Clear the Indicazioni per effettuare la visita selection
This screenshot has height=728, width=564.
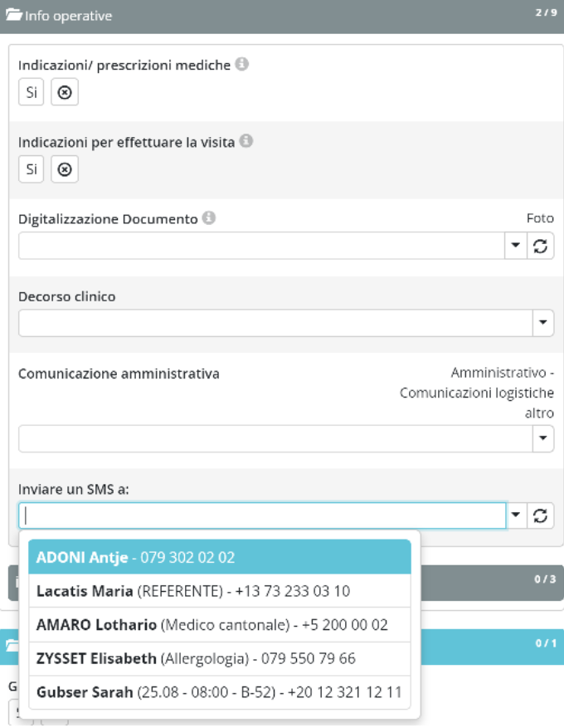(x=65, y=170)
